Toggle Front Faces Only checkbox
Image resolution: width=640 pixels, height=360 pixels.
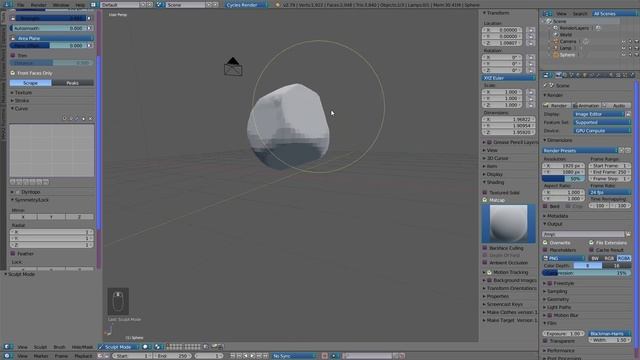[13, 73]
